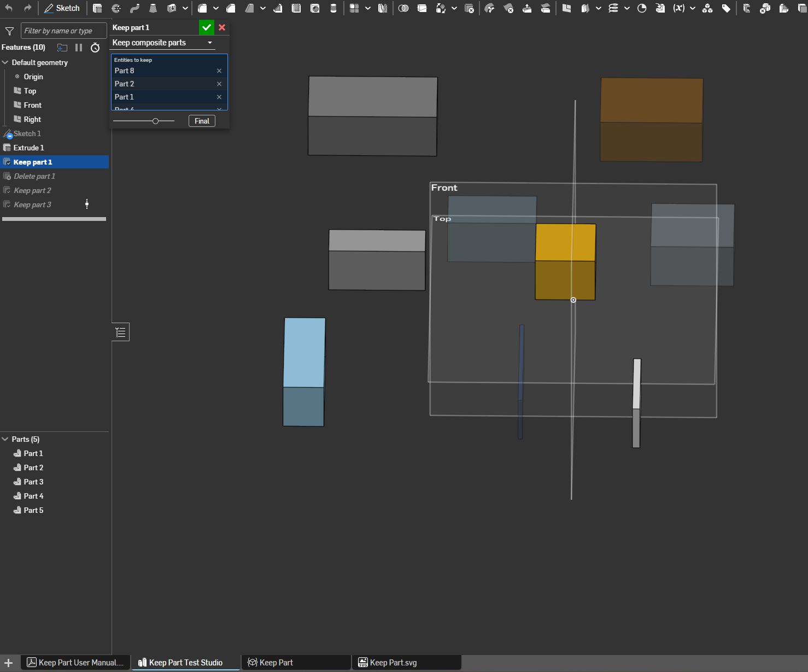Click the Final button

point(202,121)
